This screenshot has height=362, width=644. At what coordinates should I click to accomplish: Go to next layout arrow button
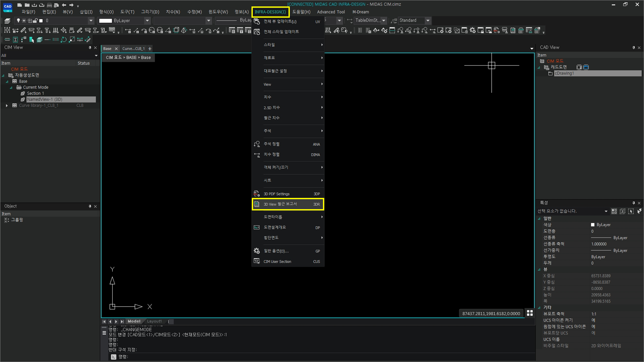pos(116,321)
